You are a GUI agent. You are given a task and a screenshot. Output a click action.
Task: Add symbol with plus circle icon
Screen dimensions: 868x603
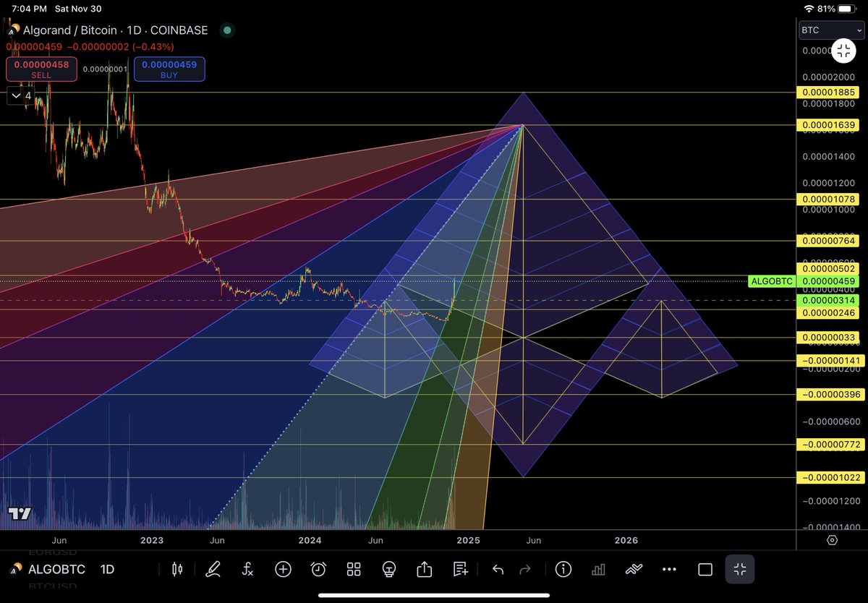coord(283,569)
